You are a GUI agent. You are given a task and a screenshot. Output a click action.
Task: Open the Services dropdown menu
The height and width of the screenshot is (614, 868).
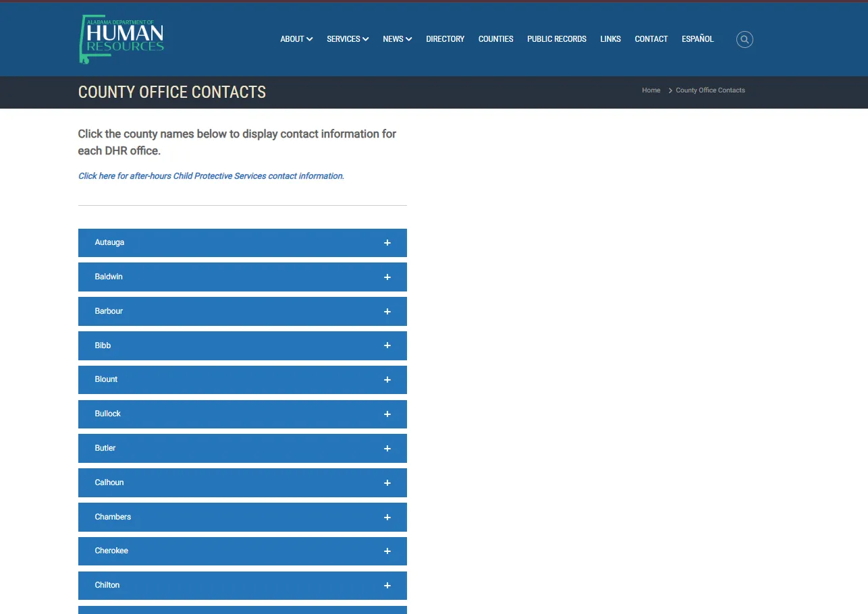pos(348,39)
